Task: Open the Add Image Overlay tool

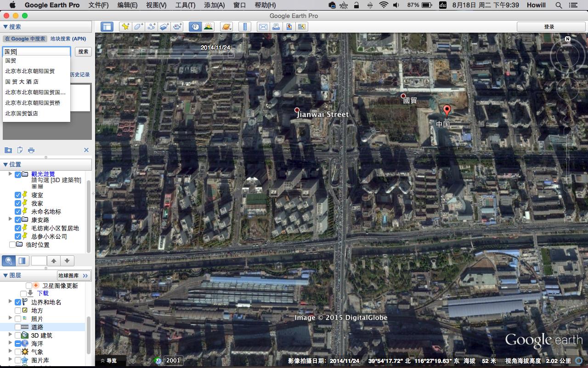Action: coord(164,26)
